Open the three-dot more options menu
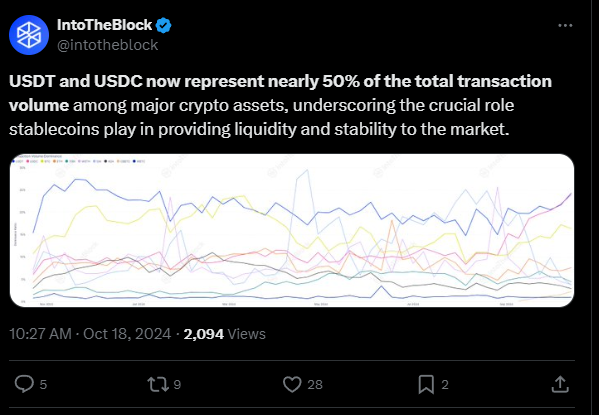599x415 pixels. click(565, 26)
